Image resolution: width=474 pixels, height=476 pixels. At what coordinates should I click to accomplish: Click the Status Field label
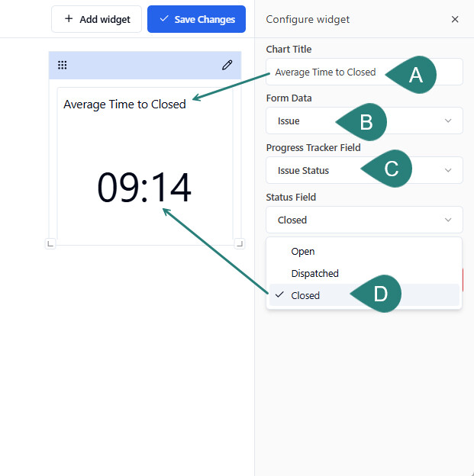(291, 198)
